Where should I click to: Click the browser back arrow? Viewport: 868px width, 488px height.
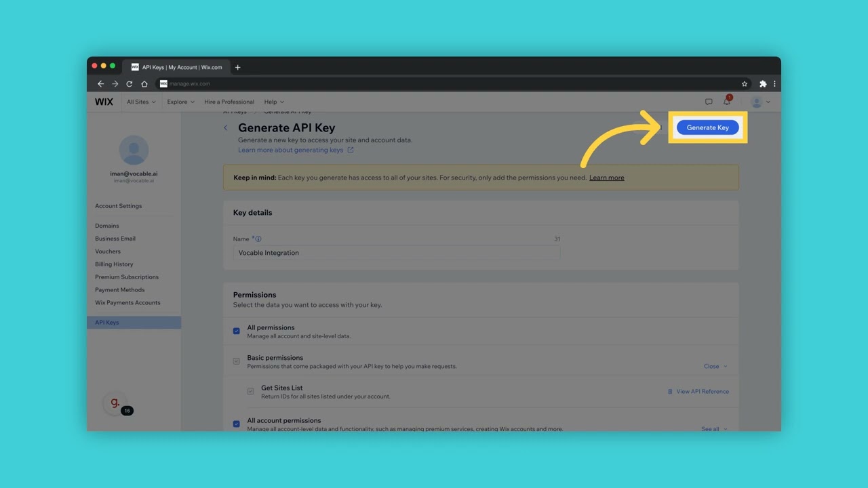[x=100, y=84]
